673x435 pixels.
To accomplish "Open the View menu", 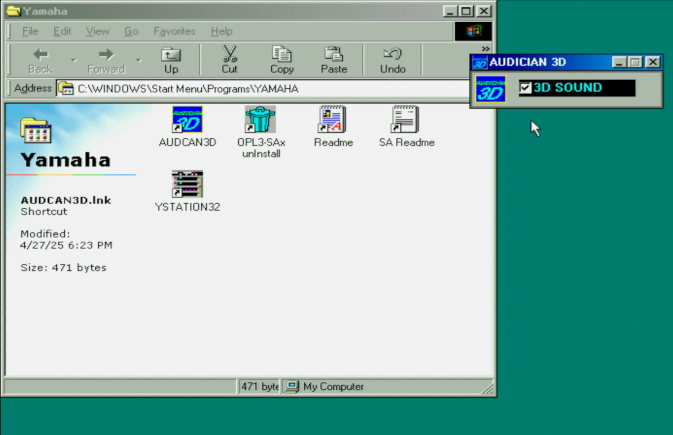I will [x=97, y=31].
